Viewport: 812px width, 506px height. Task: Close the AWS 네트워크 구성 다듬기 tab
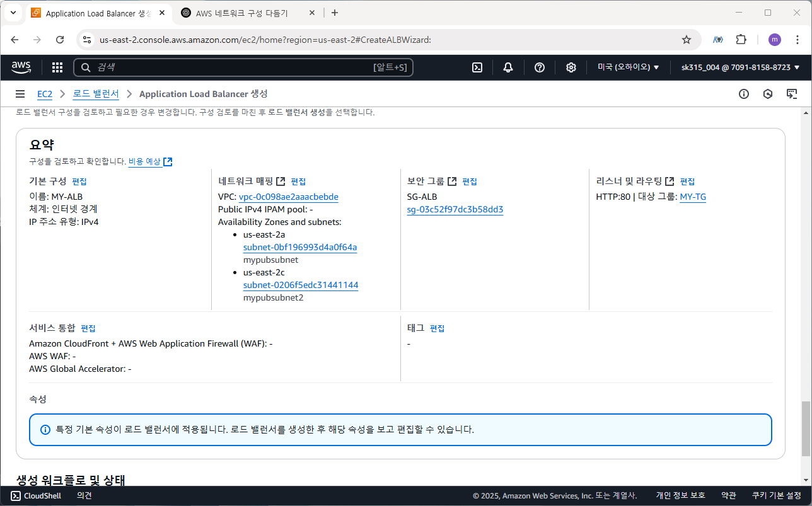click(313, 13)
